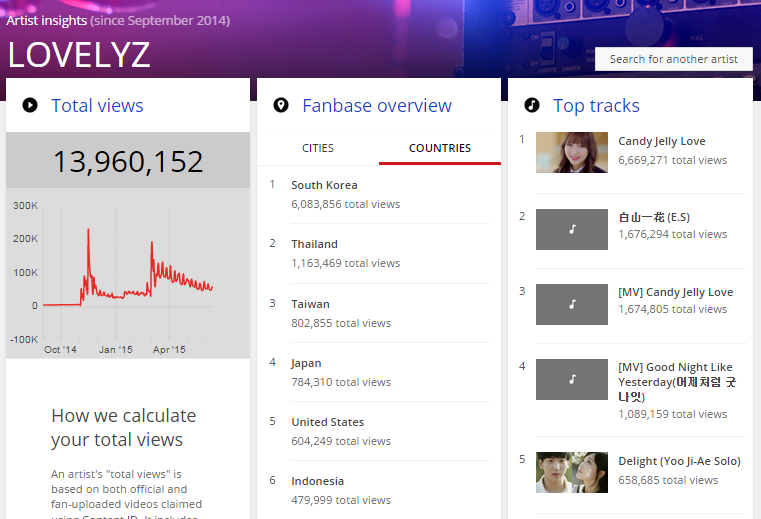The image size is (761, 519).
Task: Click the Oct '14 axis label
Action: [60, 350]
